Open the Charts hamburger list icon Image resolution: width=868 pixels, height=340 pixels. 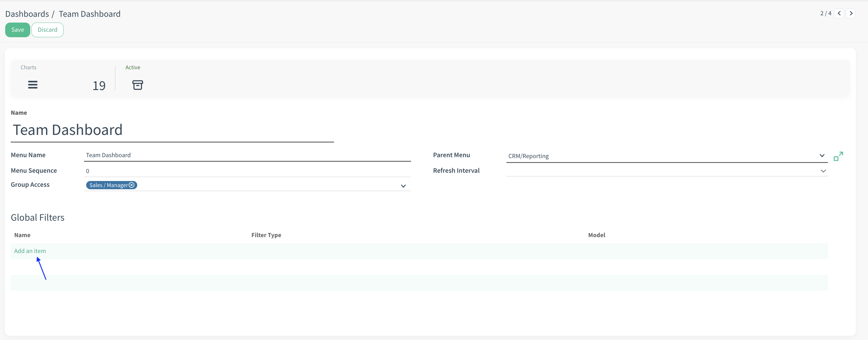tap(33, 85)
